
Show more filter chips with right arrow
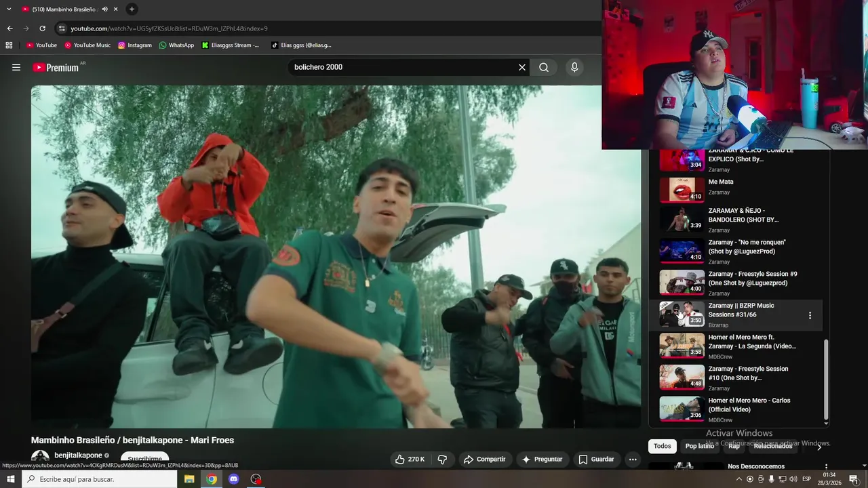819,447
